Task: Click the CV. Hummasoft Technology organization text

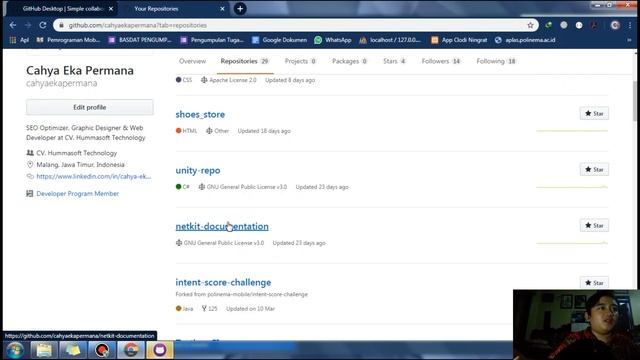Action: [x=77, y=153]
